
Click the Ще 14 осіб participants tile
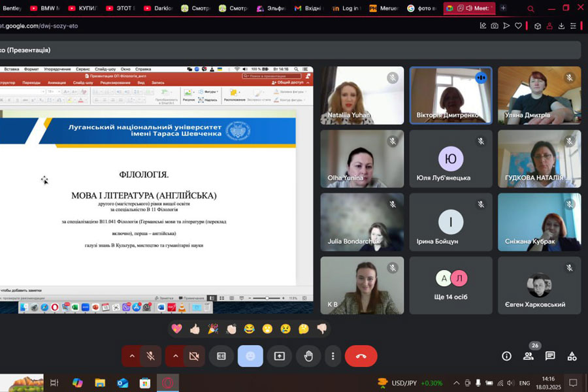click(451, 286)
